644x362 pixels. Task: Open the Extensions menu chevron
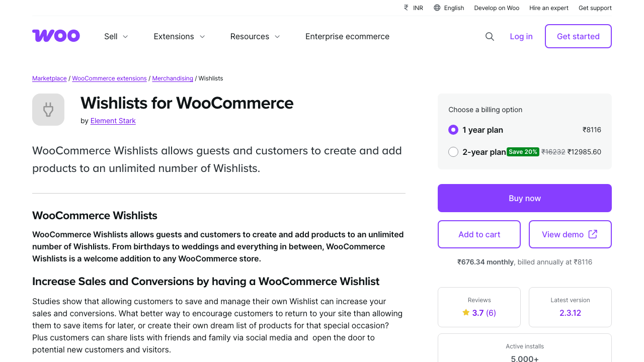click(x=202, y=36)
